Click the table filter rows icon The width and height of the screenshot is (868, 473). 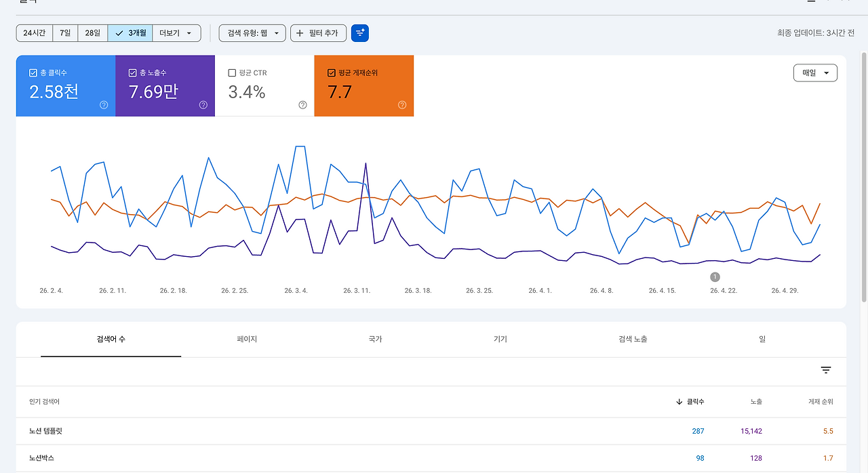point(826,370)
